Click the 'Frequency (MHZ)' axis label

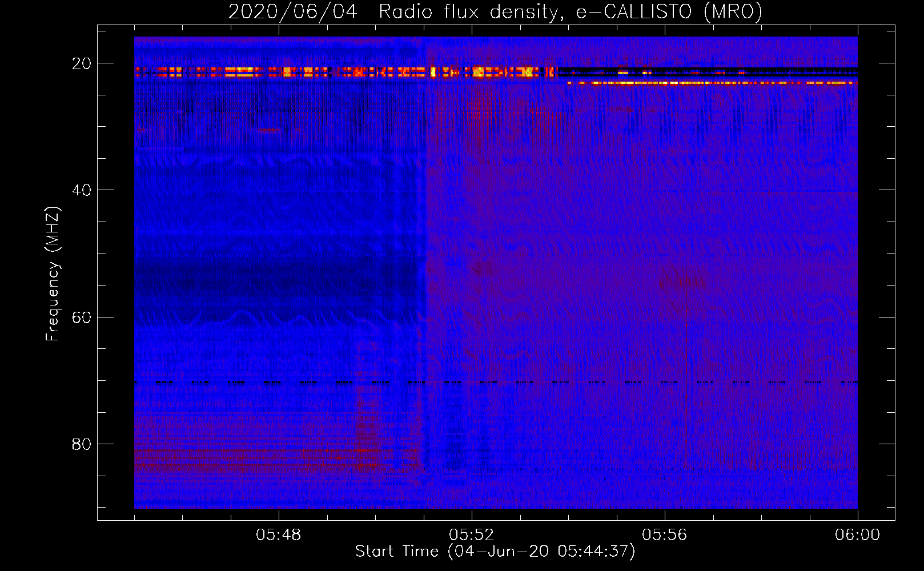click(53, 274)
